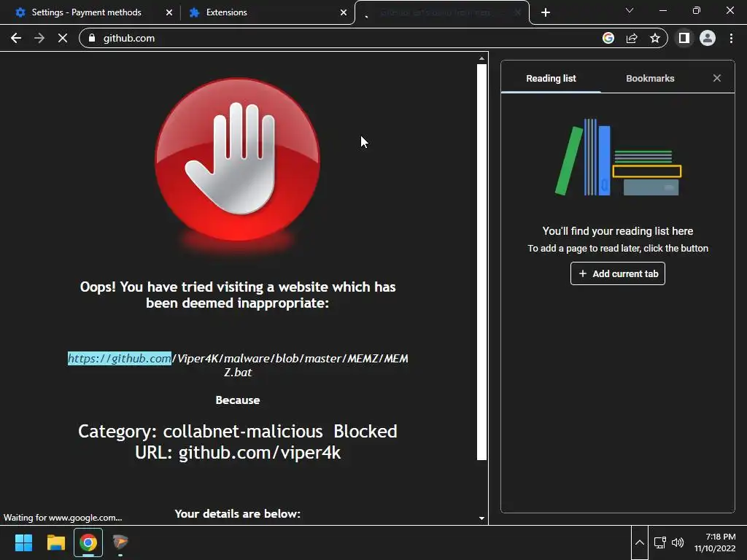Click the 'Oops! You have tried visiting' heading
Screen dimensions: 747x560
point(237,295)
